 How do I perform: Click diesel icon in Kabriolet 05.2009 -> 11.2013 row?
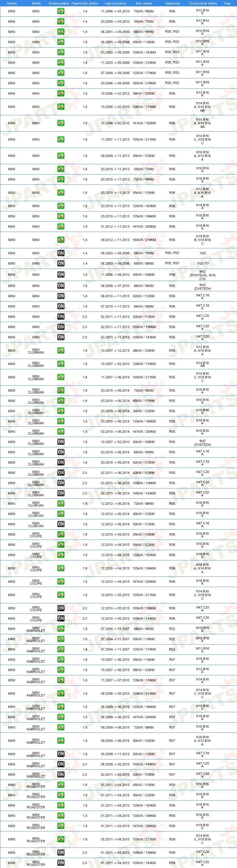click(x=61, y=754)
